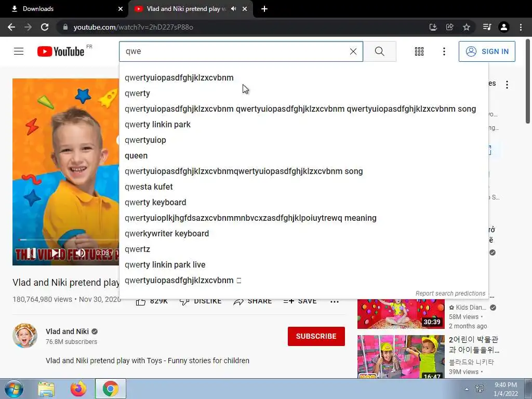Image resolution: width=532 pixels, height=399 pixels.
Task: Like the video with the thumbs-up icon
Action: click(141, 301)
